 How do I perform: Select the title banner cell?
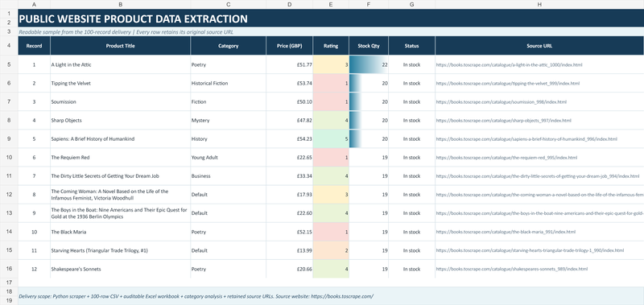[x=331, y=19]
